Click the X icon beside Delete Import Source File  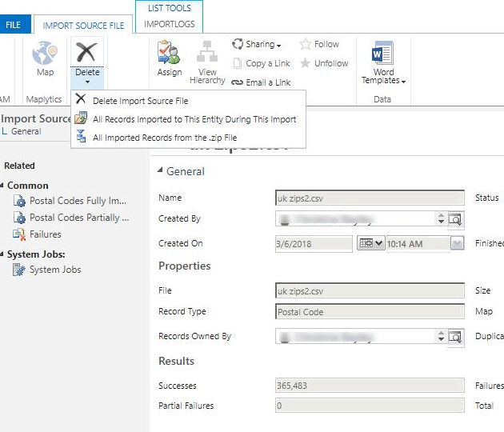pos(81,98)
